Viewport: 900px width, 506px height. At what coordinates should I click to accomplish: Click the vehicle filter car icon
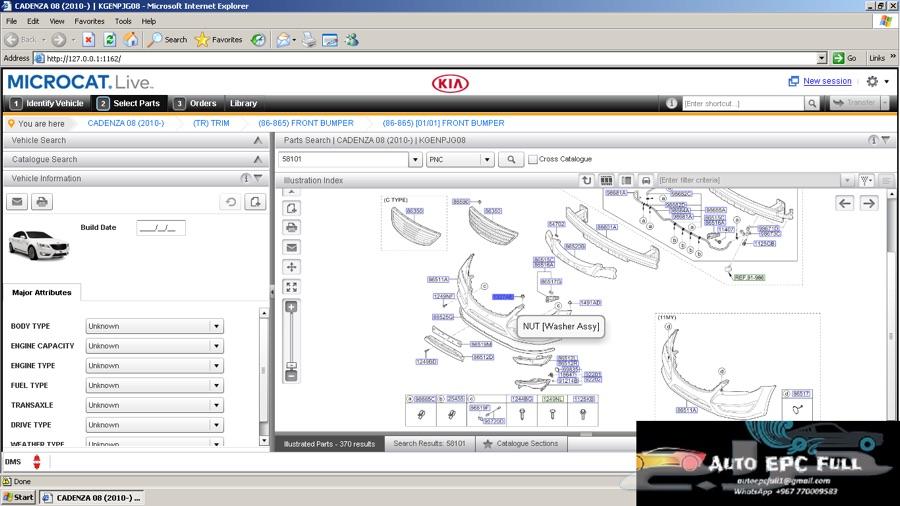pos(646,180)
